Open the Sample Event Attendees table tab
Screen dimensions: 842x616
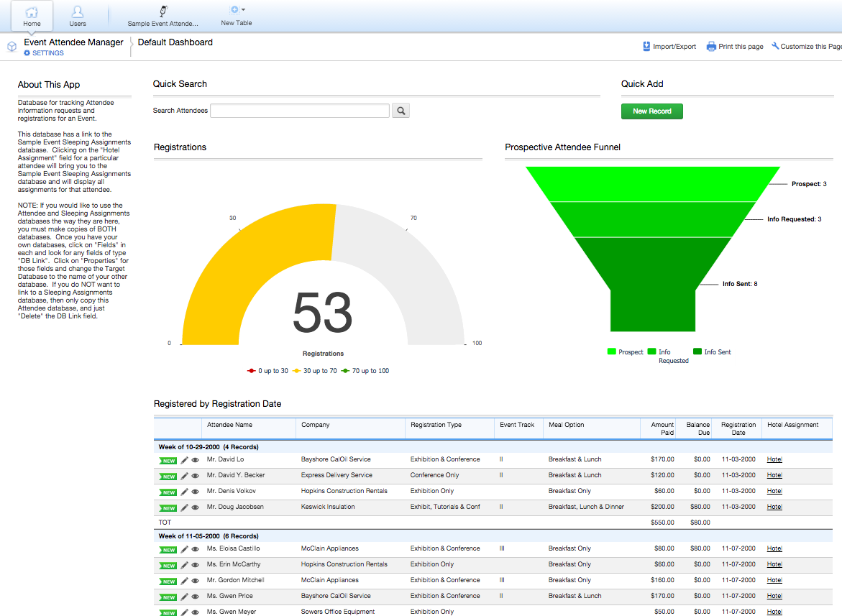tap(163, 16)
